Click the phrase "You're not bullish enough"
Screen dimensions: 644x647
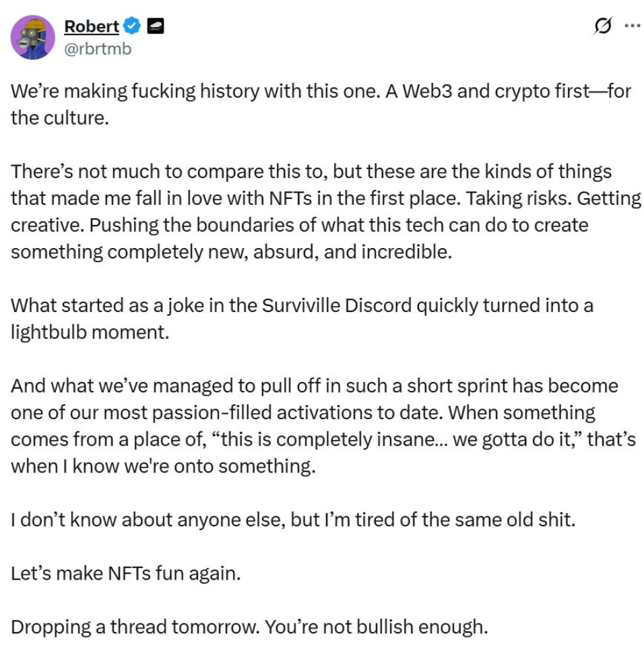click(376, 627)
